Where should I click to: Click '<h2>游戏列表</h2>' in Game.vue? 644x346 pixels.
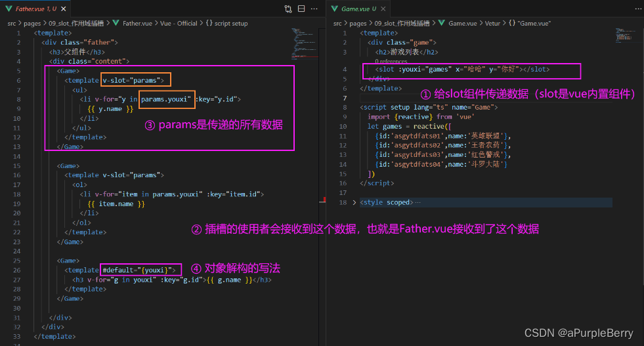(x=406, y=52)
